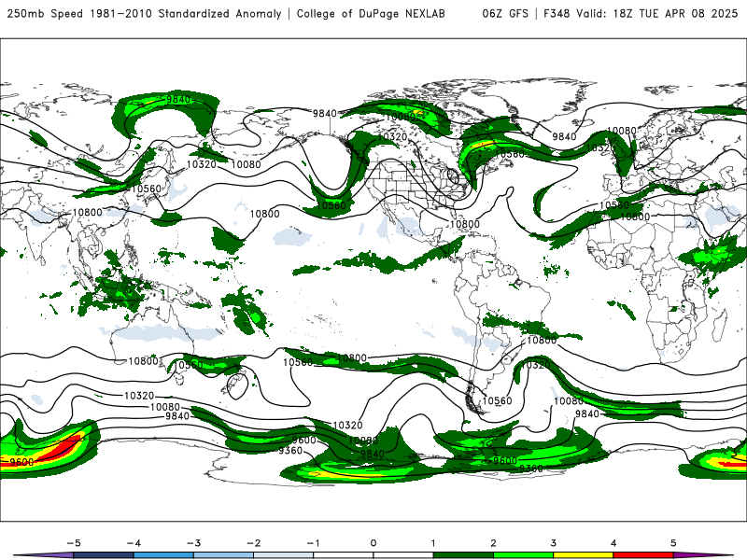
Task: Click the dark green 1 to 2 legend swatch
Action: pyautogui.click(x=463, y=555)
